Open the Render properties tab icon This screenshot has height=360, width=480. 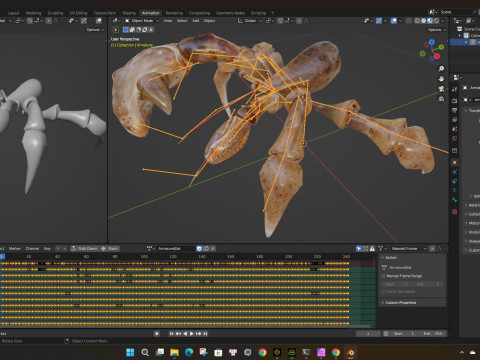pyautogui.click(x=455, y=101)
